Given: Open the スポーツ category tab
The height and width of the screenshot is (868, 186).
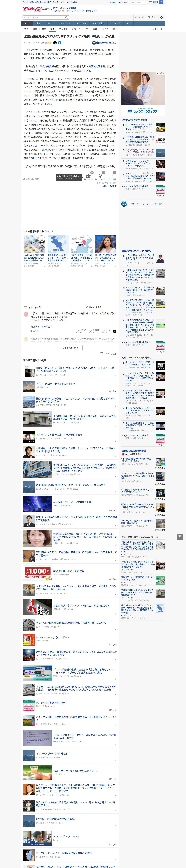Looking at the screenshot, I should tap(76, 29).
